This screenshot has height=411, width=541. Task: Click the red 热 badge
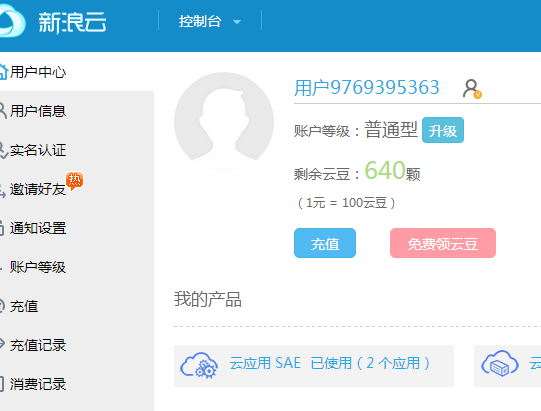click(x=75, y=180)
